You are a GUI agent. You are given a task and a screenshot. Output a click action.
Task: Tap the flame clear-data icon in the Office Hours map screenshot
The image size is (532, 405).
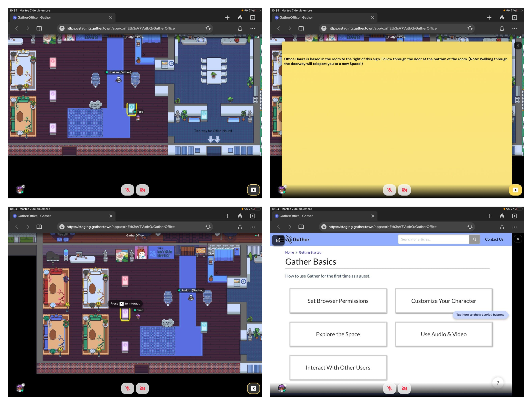240,17
